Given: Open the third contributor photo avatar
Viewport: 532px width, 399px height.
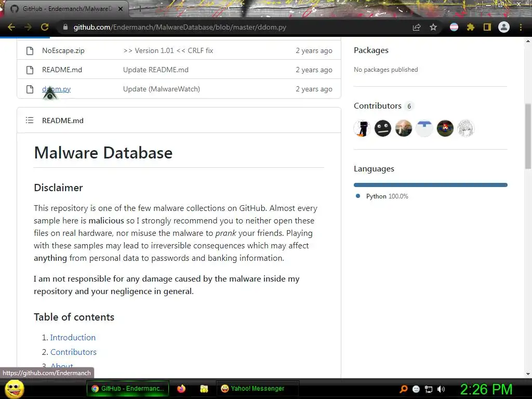Looking at the screenshot, I should [403, 129].
